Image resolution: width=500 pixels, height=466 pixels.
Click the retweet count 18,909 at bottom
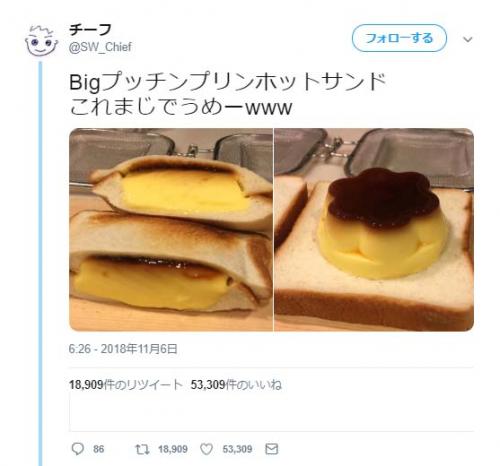point(173,449)
